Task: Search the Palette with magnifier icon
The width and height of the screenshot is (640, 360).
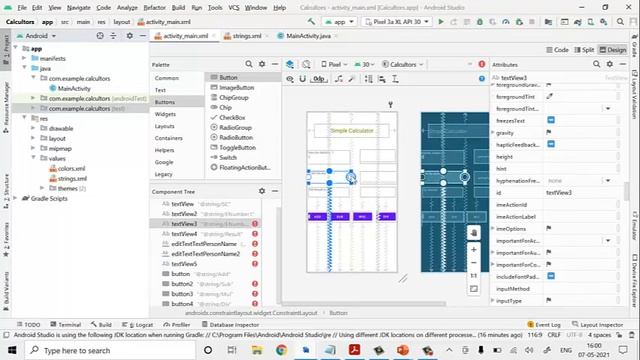Action: click(249, 64)
